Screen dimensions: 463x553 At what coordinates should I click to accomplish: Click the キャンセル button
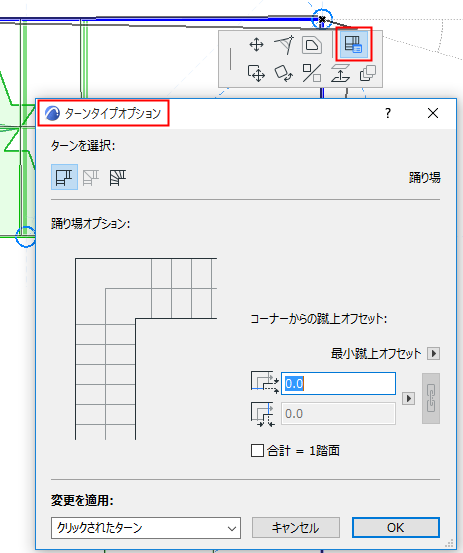tap(296, 528)
